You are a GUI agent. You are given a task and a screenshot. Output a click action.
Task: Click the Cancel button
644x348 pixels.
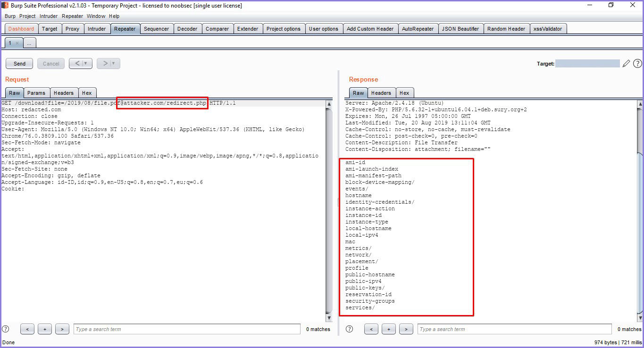coord(50,63)
